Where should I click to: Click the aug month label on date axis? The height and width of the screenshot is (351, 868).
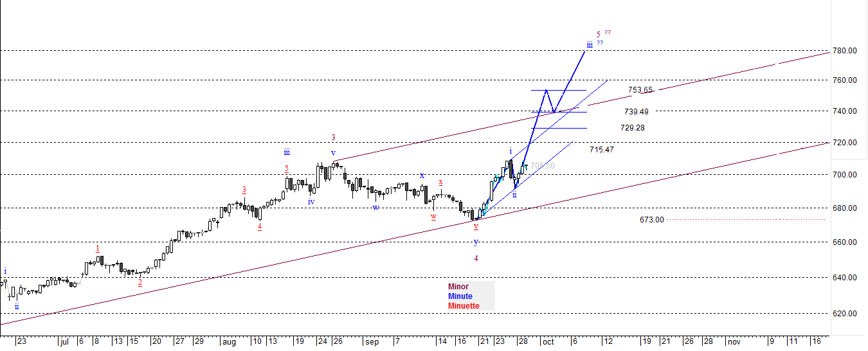coord(229,343)
